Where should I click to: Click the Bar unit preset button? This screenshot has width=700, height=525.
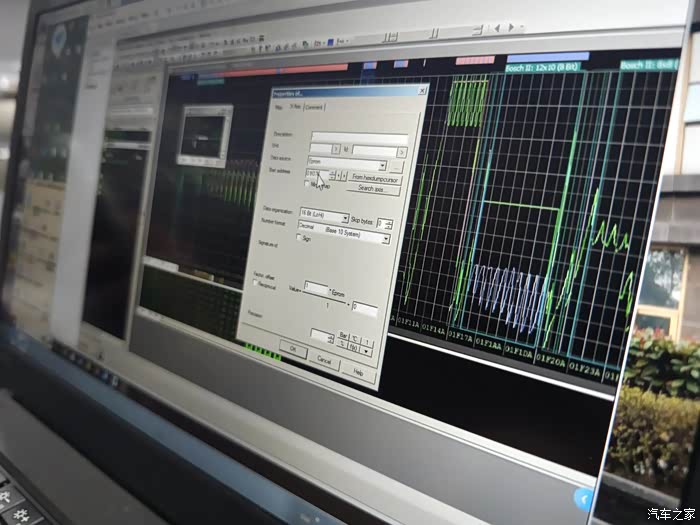[x=343, y=335]
